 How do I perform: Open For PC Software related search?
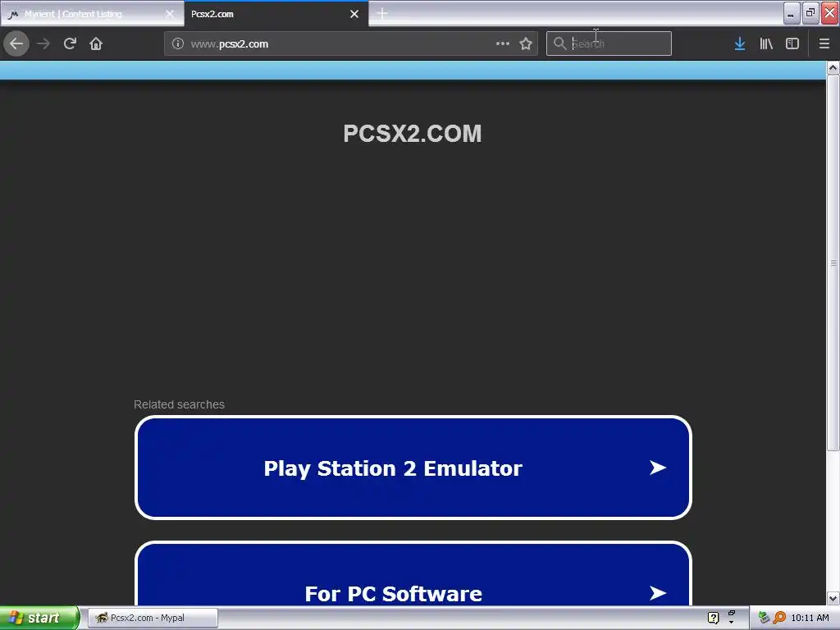[413, 574]
